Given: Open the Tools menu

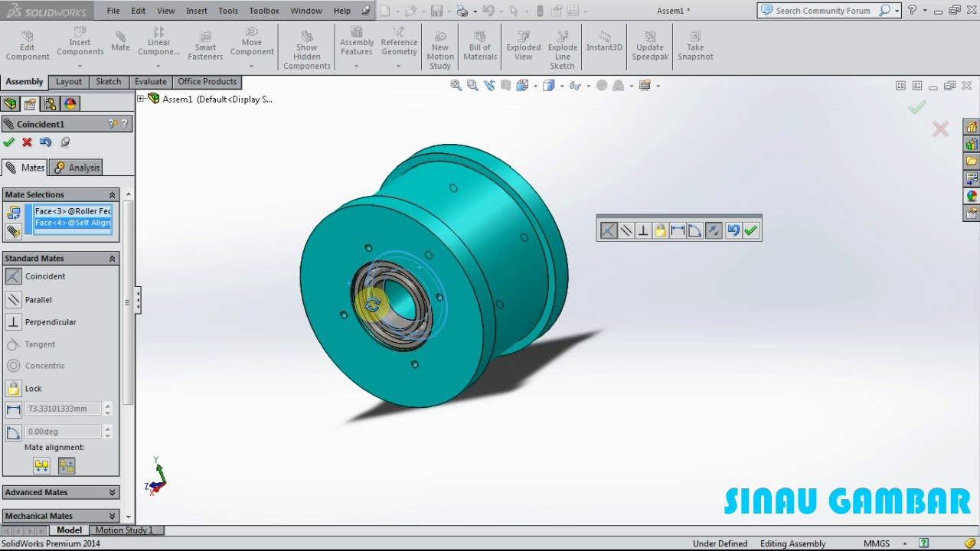Looking at the screenshot, I should pos(228,11).
